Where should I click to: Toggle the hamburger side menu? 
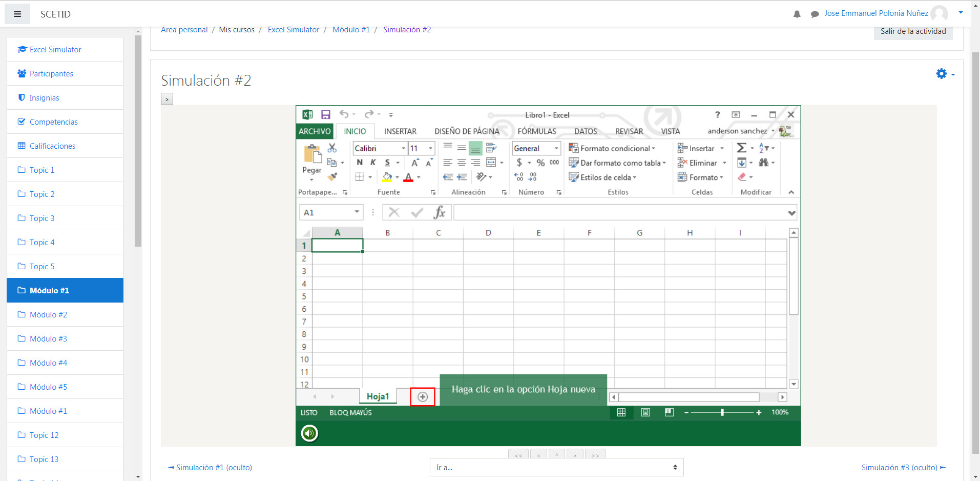17,14
